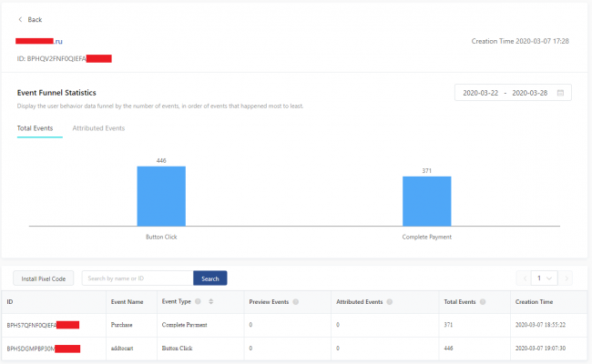Image resolution: width=592 pixels, height=364 pixels.
Task: Click the Complete Payment bar in chart
Action: (x=426, y=200)
